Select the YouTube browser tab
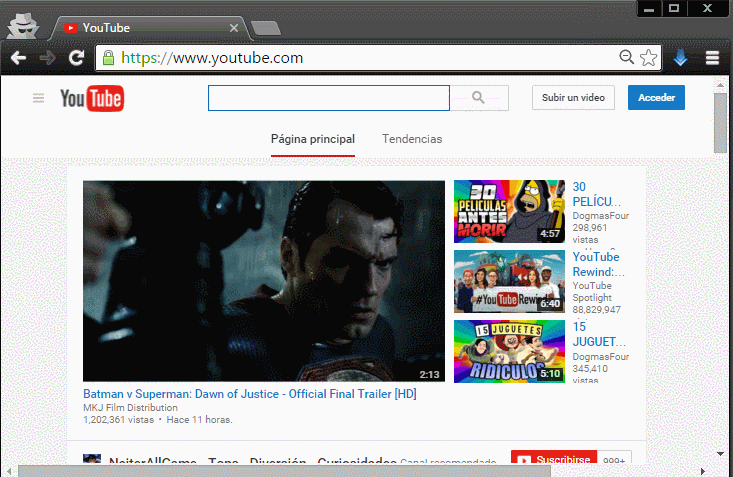The image size is (733, 477). point(150,28)
